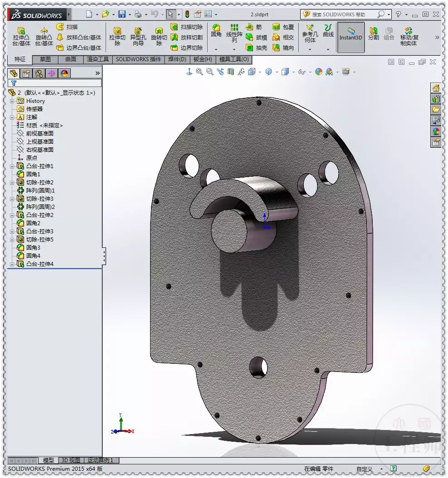Open the Hide/Show Items glasses dropdown arrow
Viewport: 448px width, 478px height.
[310, 72]
